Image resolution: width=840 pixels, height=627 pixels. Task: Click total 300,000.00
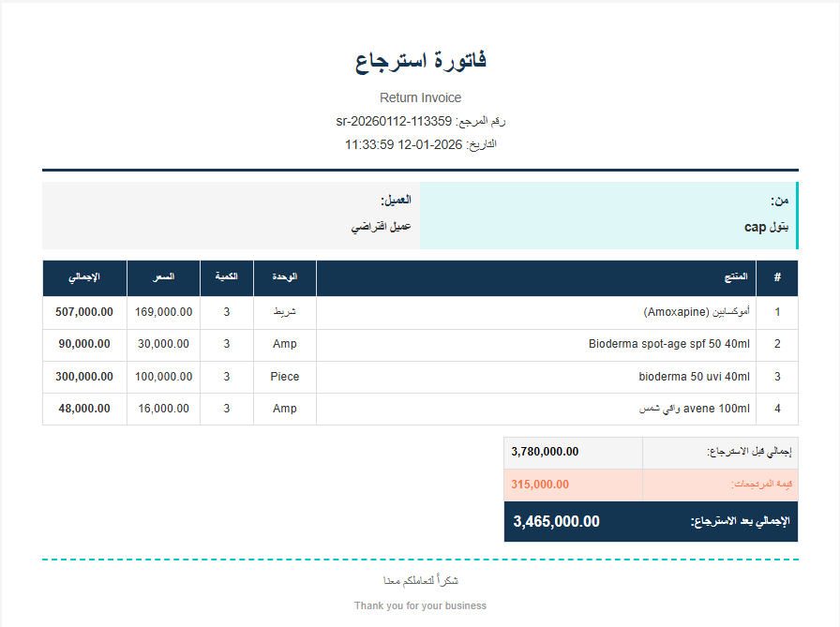84,377
